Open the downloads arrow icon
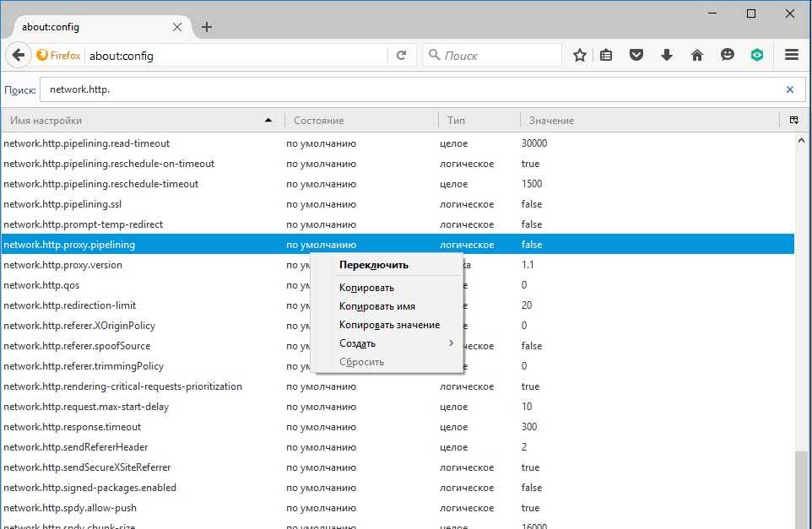The width and height of the screenshot is (812, 529). [667, 56]
